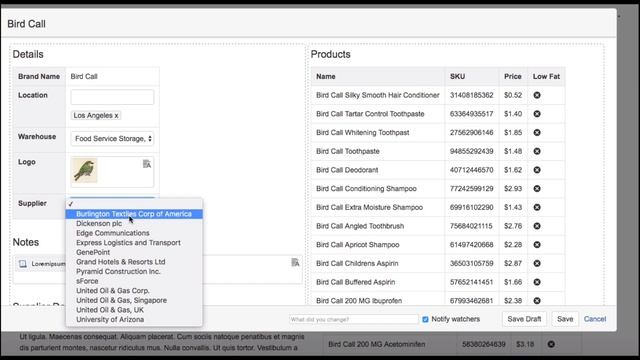Select the blank checked option in Supplier list
Screen dimensions: 640x360
tap(134, 204)
